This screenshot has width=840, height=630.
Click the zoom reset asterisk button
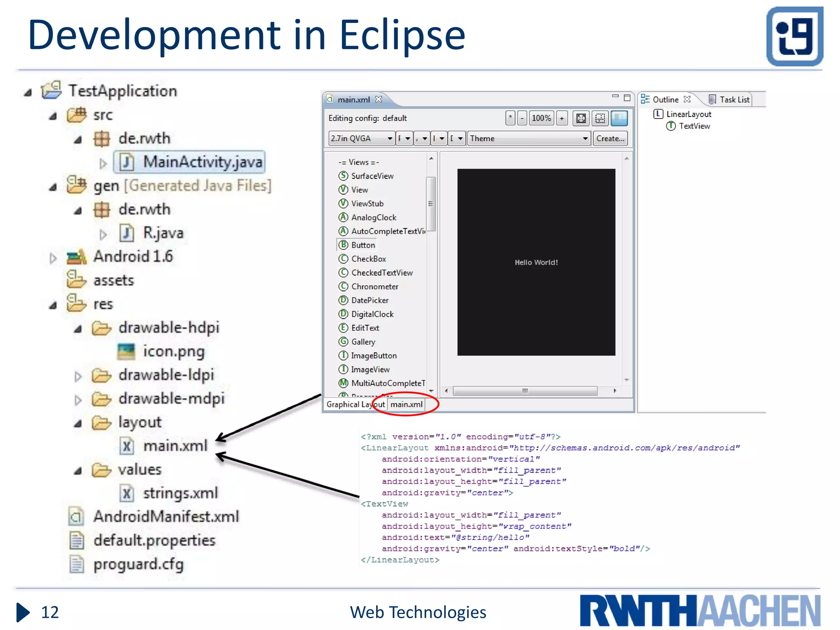tap(510, 119)
